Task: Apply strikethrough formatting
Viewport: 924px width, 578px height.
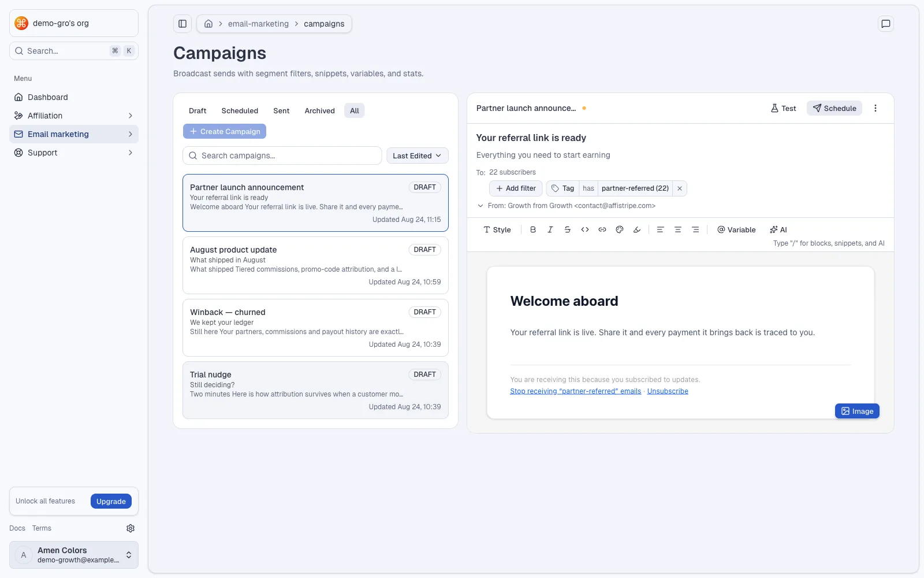Action: [x=568, y=229]
